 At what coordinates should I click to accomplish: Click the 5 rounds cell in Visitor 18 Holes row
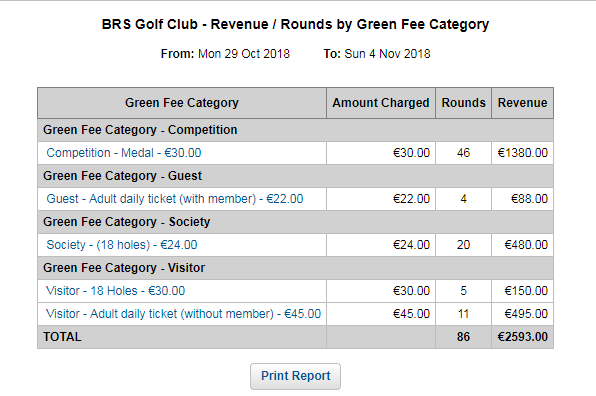(463, 291)
